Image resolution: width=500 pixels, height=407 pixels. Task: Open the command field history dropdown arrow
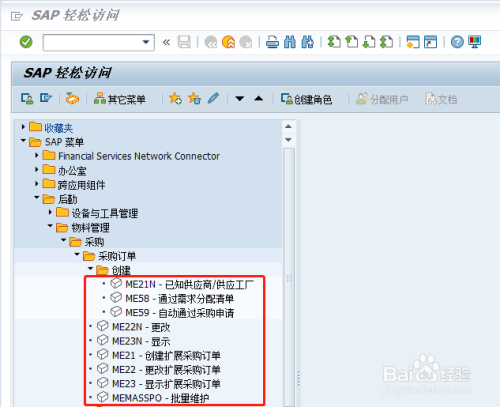[146, 42]
